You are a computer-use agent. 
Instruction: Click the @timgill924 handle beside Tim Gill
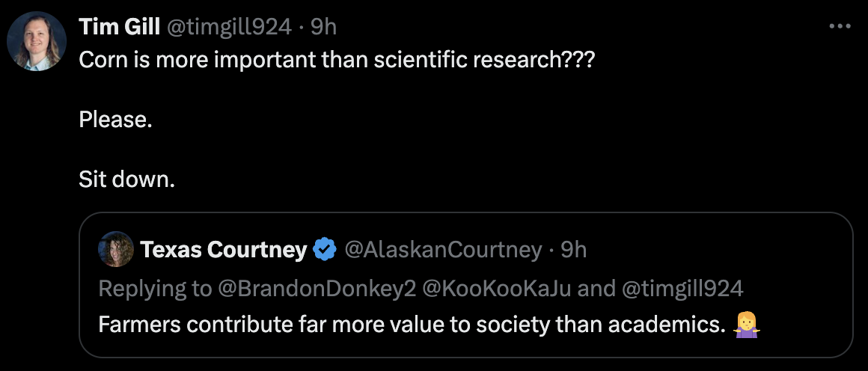pos(228,27)
